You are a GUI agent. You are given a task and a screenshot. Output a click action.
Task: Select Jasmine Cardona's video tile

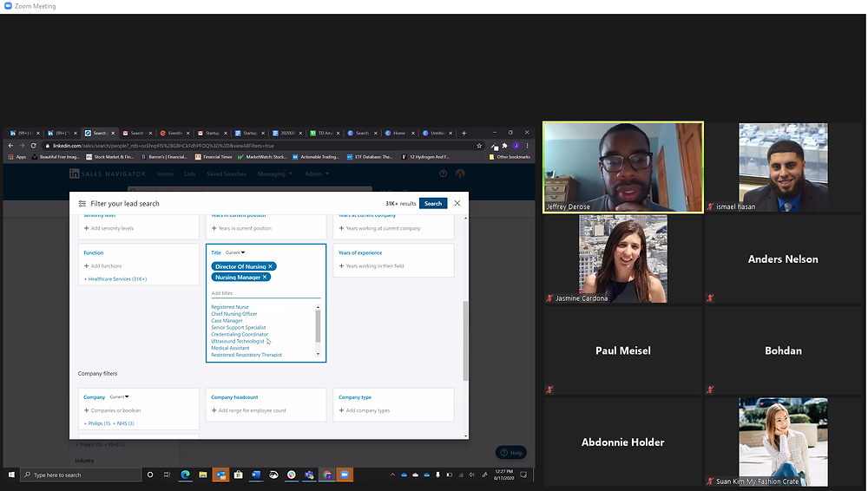click(x=622, y=259)
